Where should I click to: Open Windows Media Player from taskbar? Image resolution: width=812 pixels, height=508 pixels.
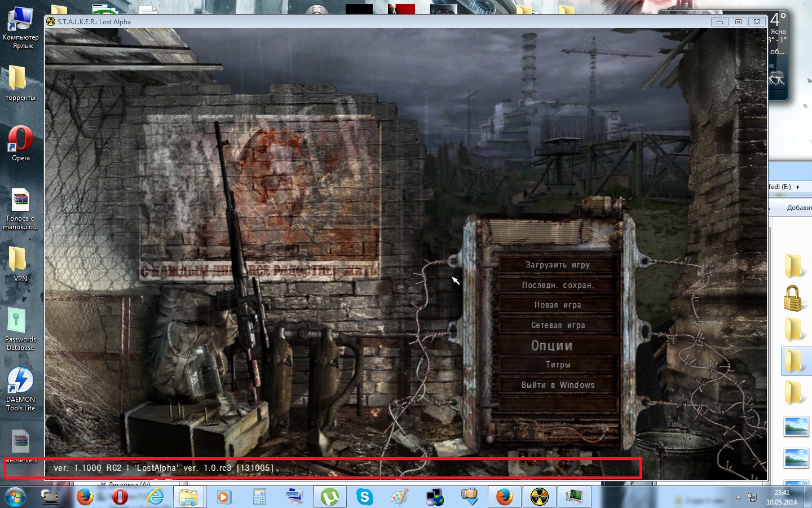pyautogui.click(x=224, y=497)
